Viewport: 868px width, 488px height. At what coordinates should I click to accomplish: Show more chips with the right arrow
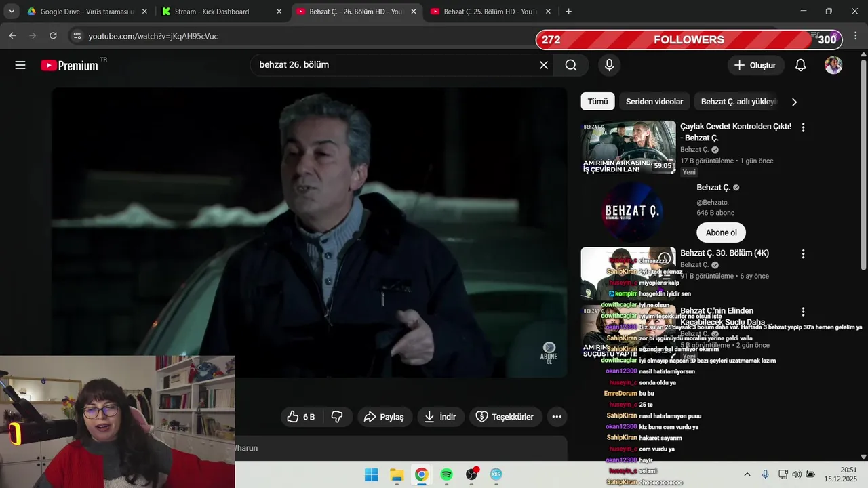pyautogui.click(x=794, y=102)
